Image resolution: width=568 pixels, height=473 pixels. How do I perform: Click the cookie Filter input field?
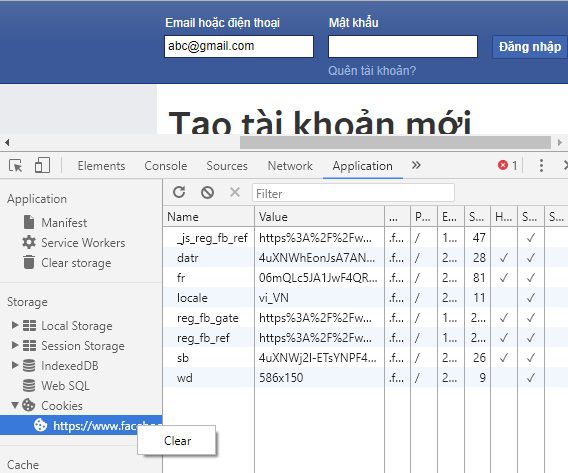(353, 193)
